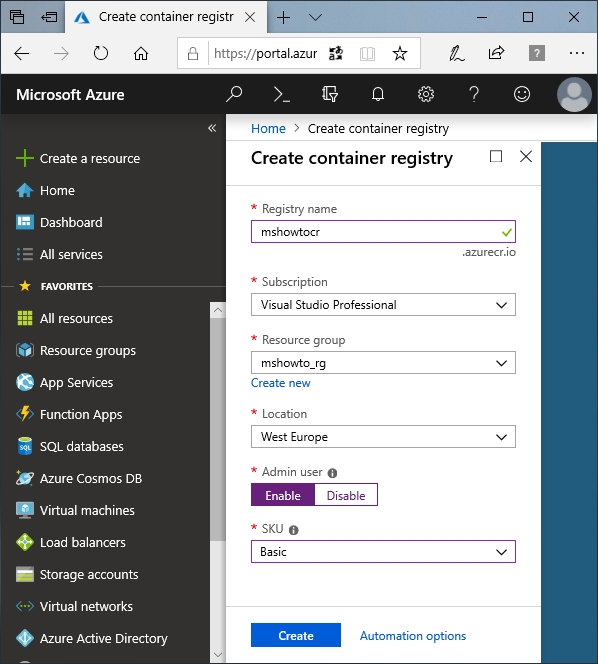
Task: Show SKU info tooltip icon
Action: coord(293,530)
